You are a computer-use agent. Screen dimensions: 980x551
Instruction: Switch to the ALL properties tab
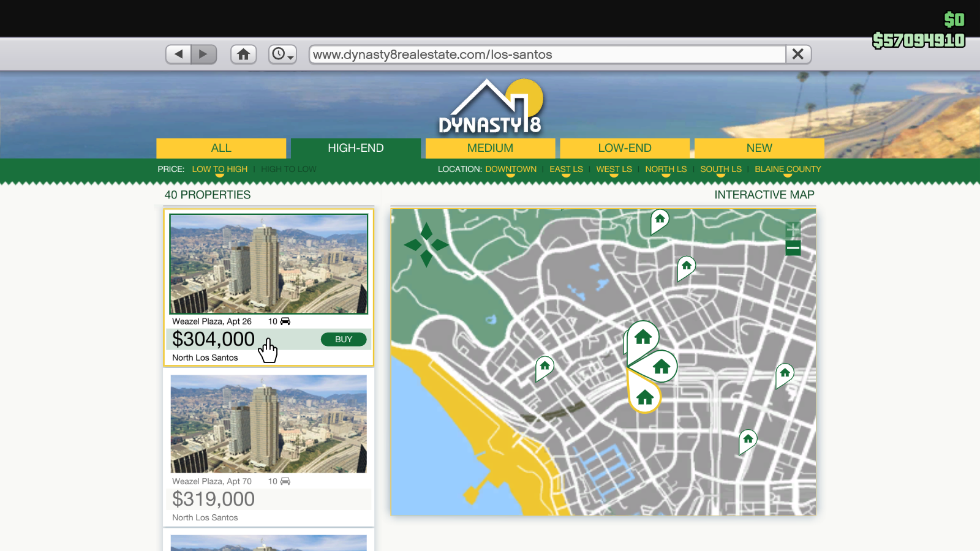click(x=221, y=148)
